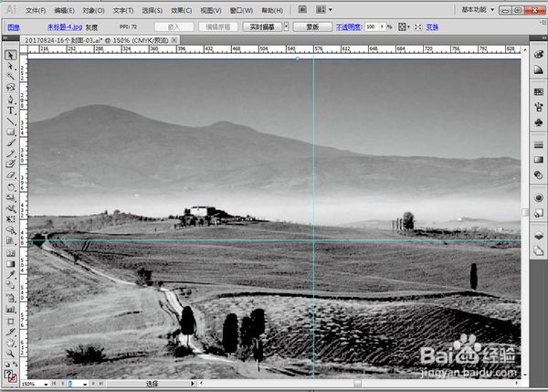Select the Direct Selection tool
The width and height of the screenshot is (548, 392).
point(10,66)
